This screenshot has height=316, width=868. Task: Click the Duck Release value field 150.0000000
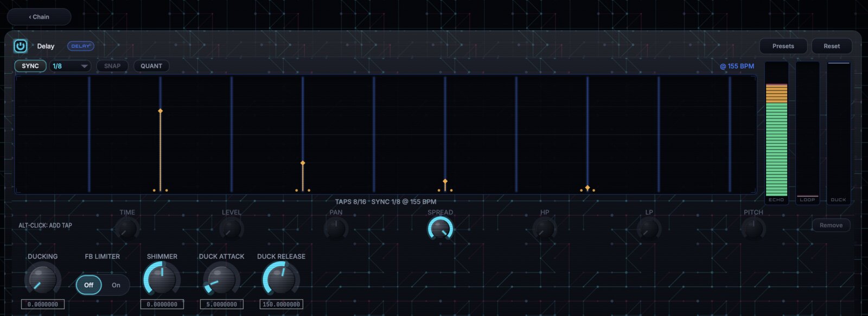281,305
